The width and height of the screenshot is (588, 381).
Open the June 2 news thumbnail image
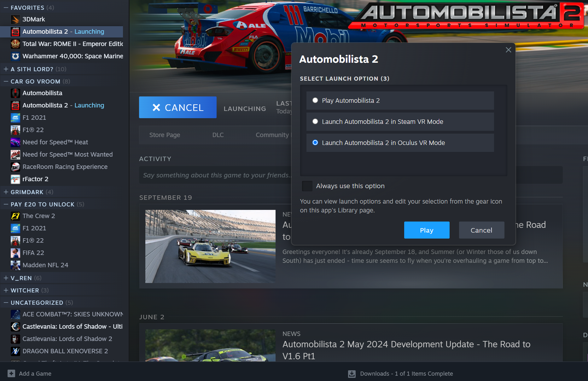(x=210, y=345)
